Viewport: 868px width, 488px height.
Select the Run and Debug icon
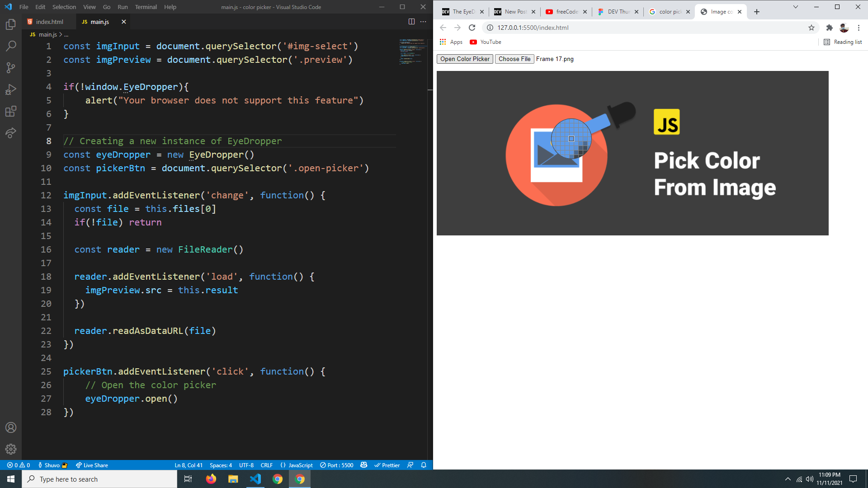pyautogui.click(x=11, y=90)
